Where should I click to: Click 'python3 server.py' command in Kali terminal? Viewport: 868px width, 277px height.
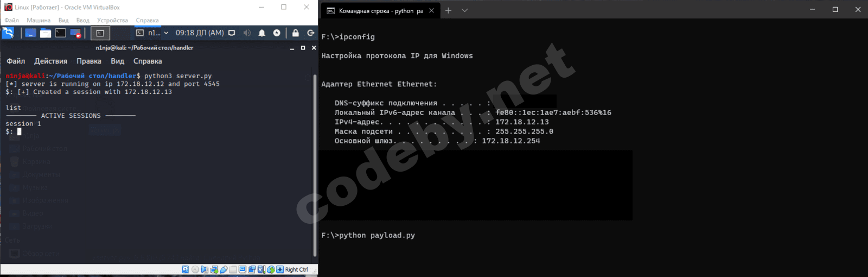178,76
